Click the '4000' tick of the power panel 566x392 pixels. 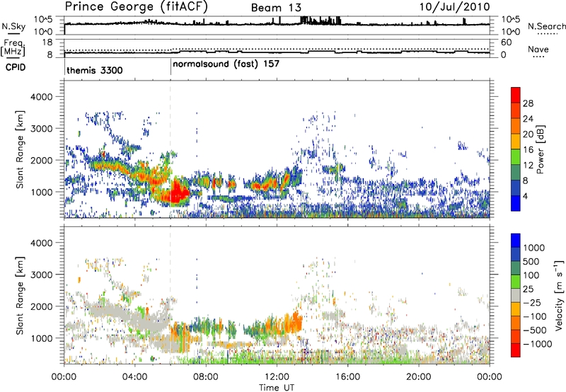(41, 97)
